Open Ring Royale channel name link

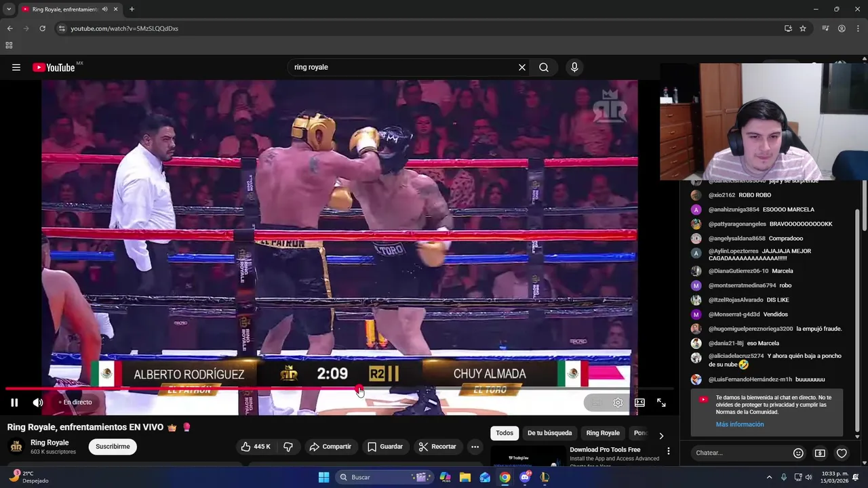pos(50,443)
